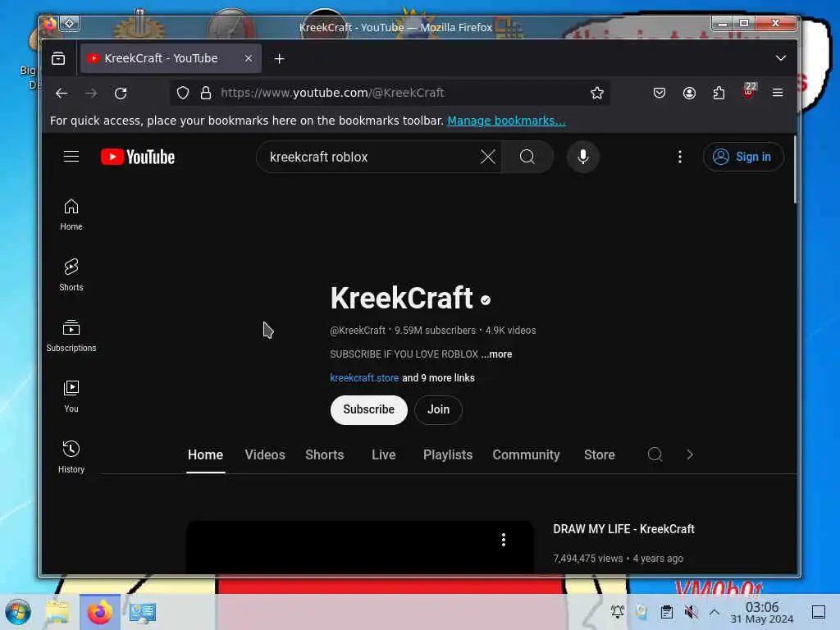Viewport: 840px width, 630px height.
Task: Switch to the Playlists tab
Action: 448,454
